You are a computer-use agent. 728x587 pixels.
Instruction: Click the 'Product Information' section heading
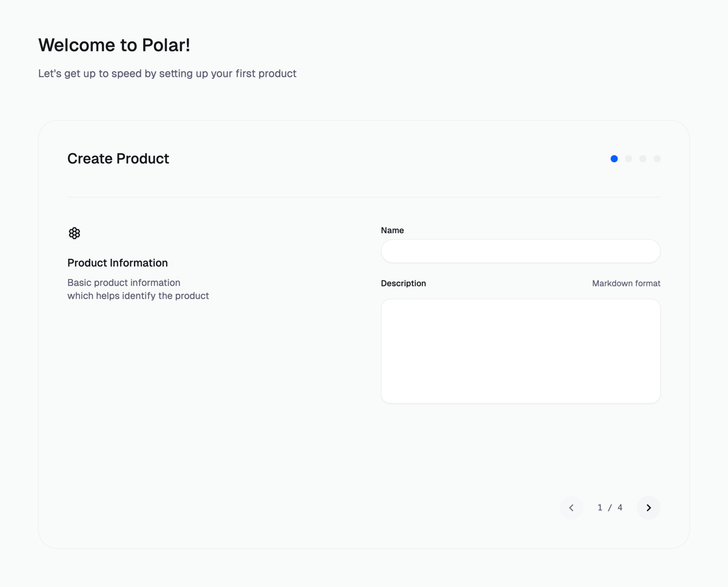117,263
